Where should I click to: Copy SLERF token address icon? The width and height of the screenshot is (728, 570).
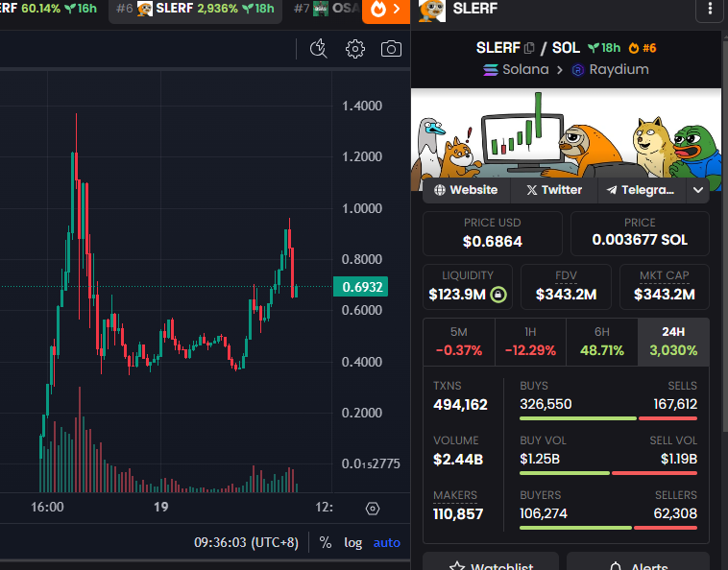click(x=529, y=48)
